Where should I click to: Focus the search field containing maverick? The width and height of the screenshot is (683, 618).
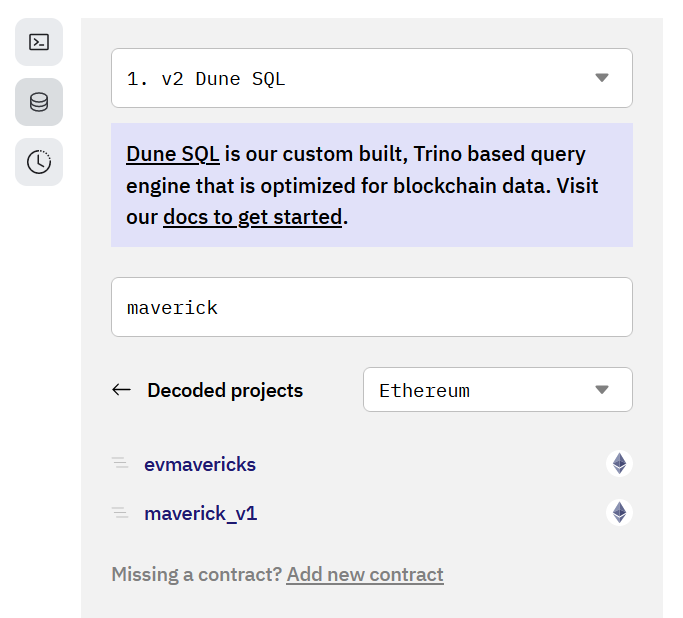[371, 307]
